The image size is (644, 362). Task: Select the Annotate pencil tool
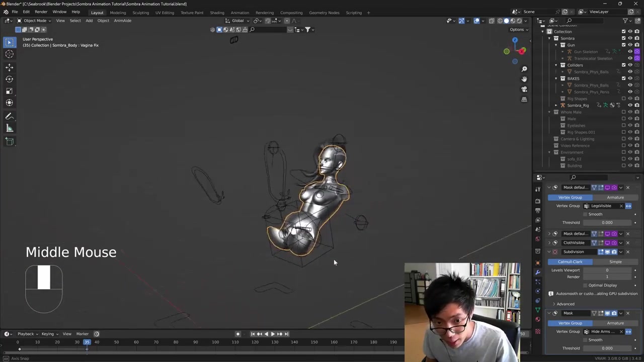9,116
